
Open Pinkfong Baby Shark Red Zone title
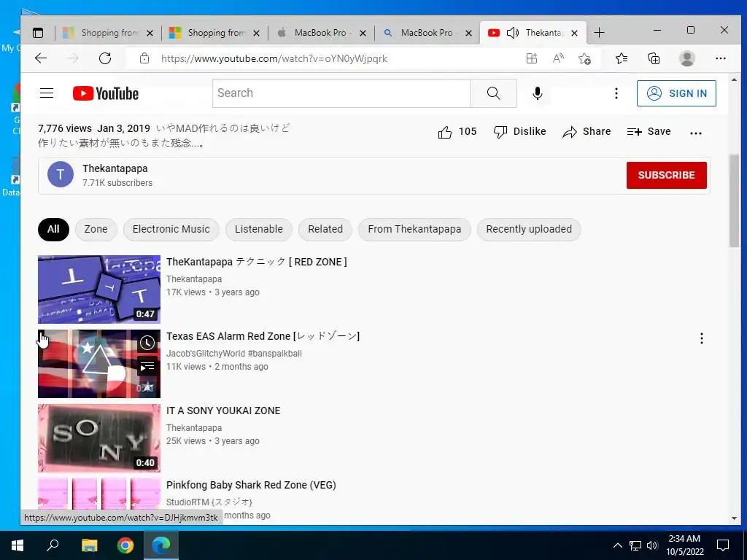(251, 485)
